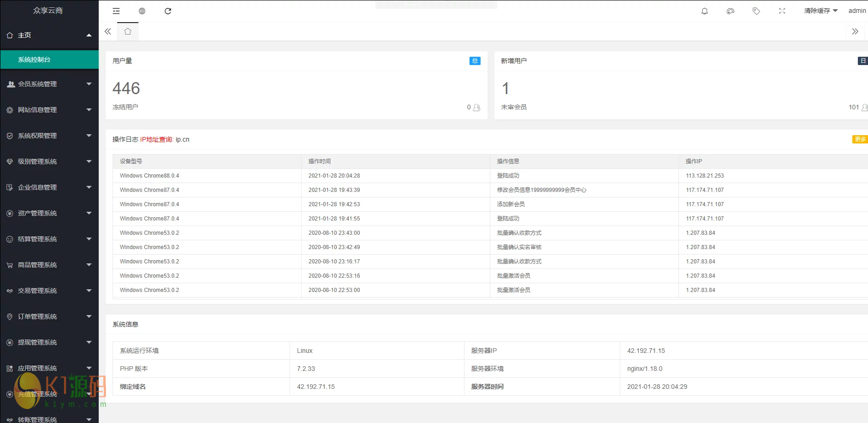Click the sidebar collapse icon in header
The height and width of the screenshot is (423, 868).
pos(116,11)
